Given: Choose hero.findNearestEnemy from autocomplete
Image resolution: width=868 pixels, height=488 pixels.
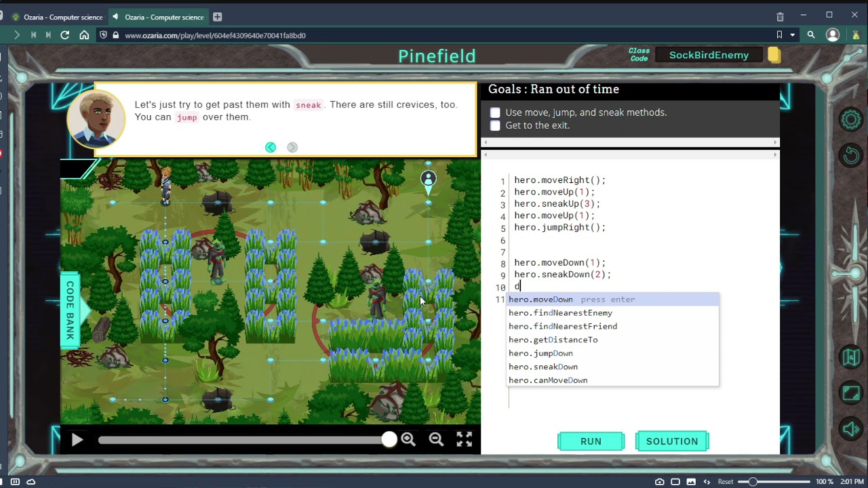Looking at the screenshot, I should pos(613,313).
